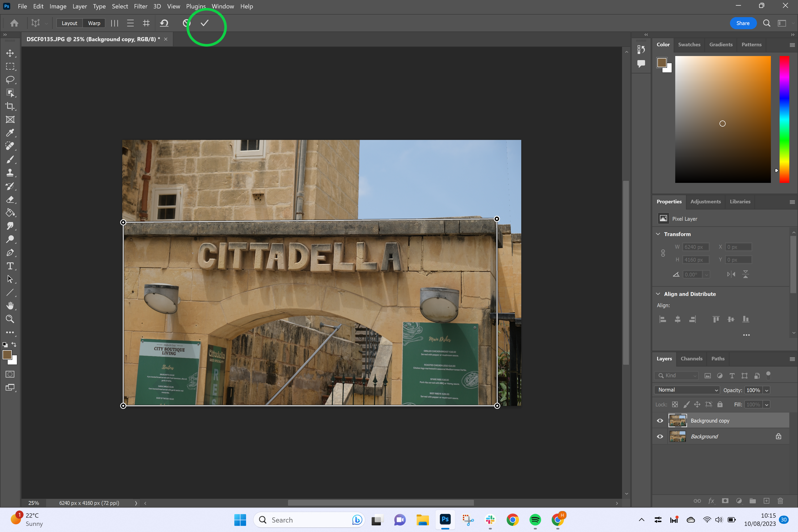Select the Rectangular Marquee tool
Image resolution: width=798 pixels, height=532 pixels.
(10, 66)
